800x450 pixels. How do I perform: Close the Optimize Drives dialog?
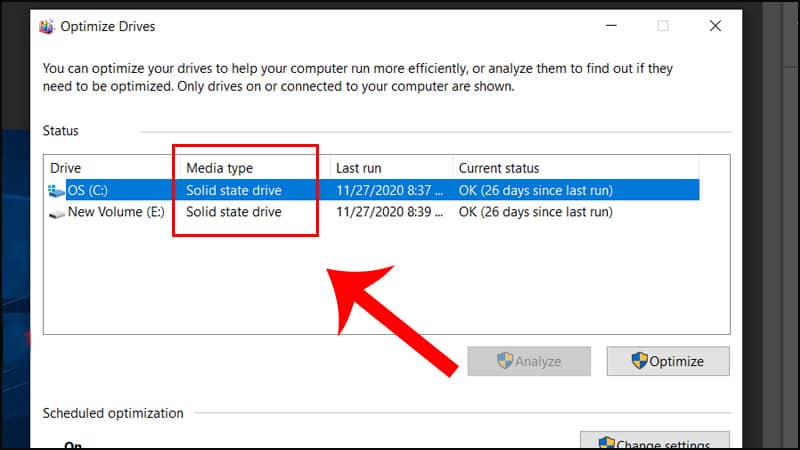click(x=715, y=26)
